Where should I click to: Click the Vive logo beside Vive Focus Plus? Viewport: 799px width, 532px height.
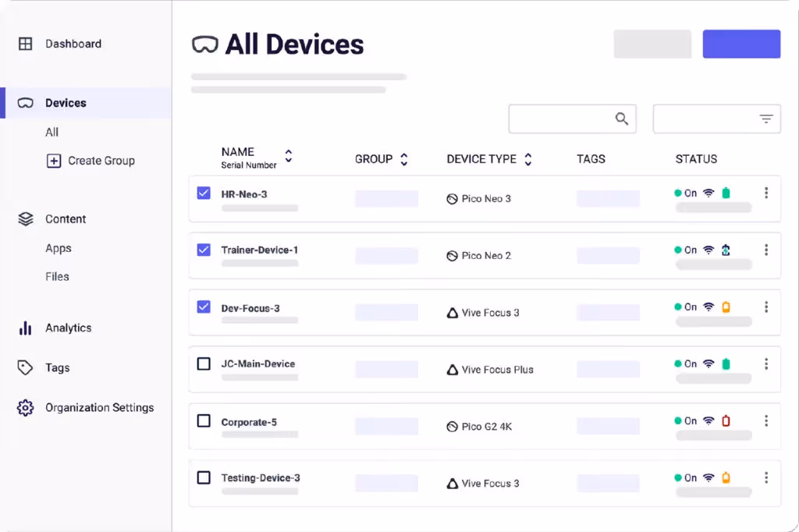point(452,370)
